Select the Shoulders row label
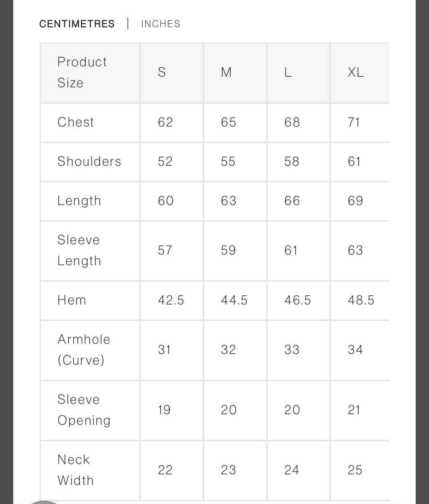This screenshot has height=504, width=429. (89, 161)
